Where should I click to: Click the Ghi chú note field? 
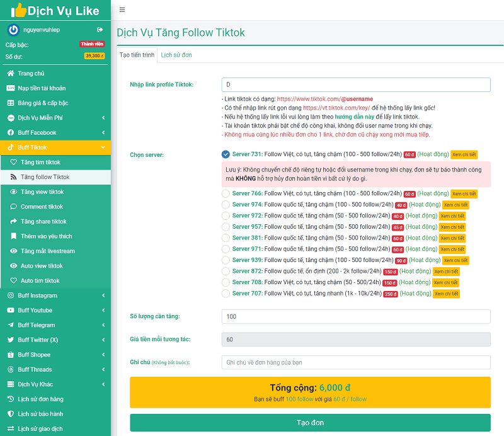(356, 362)
